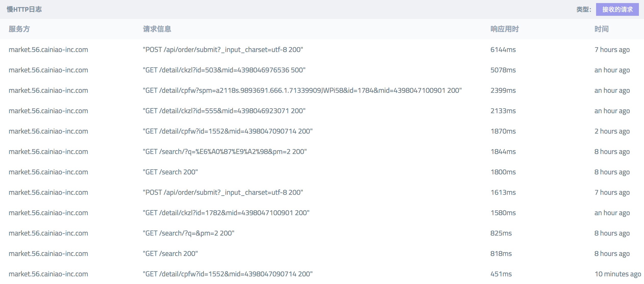This screenshot has height=284, width=644.
Task: Click market.56.cainiao-inc.com in the 818ms row
Action: click(48, 253)
